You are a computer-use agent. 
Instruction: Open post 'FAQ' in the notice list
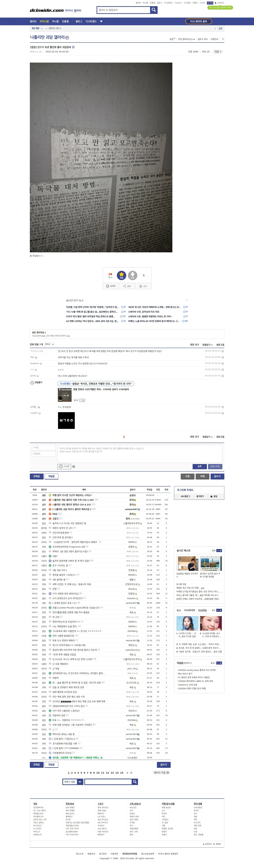(x=55, y=514)
